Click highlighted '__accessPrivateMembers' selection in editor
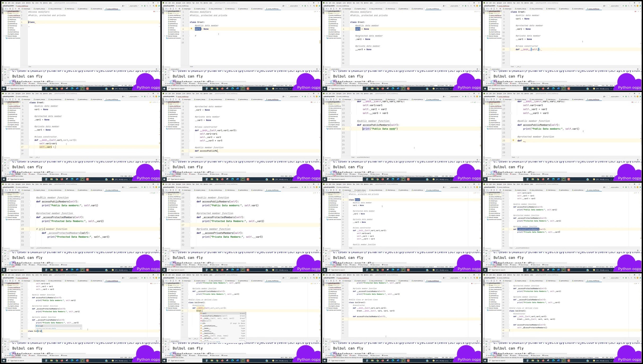This screenshot has width=643, height=364. pos(528,229)
